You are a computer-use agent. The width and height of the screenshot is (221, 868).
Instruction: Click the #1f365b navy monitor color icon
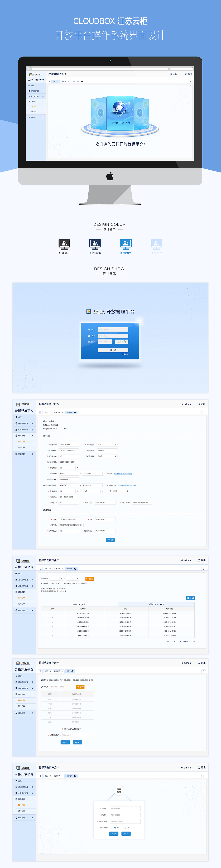95,244
